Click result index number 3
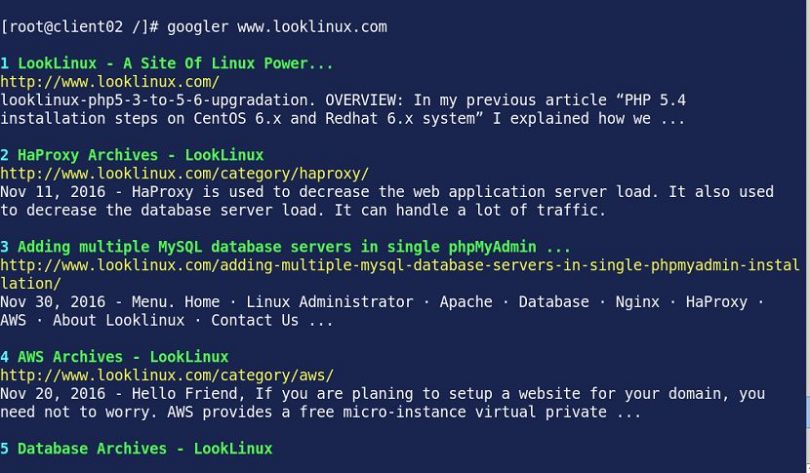This screenshot has height=473, width=810. click(5, 247)
